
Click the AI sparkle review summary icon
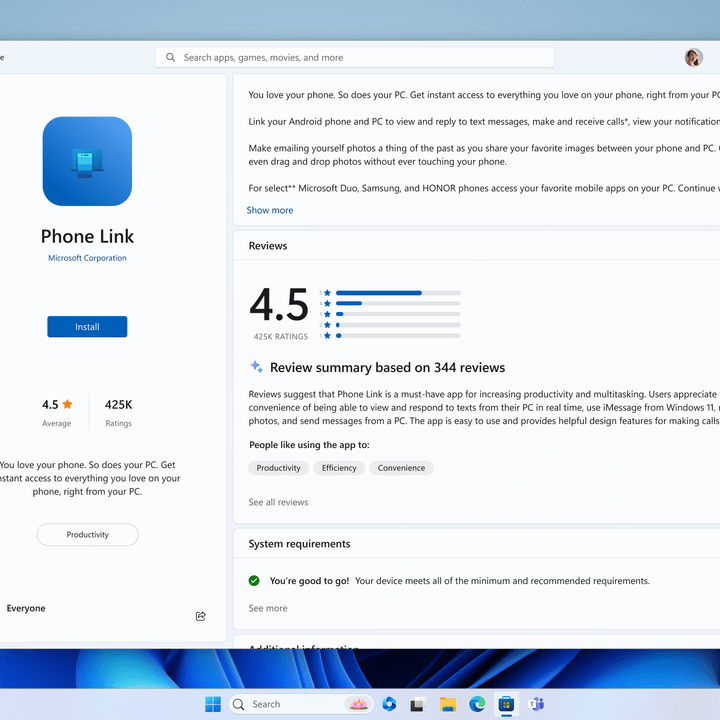[256, 366]
